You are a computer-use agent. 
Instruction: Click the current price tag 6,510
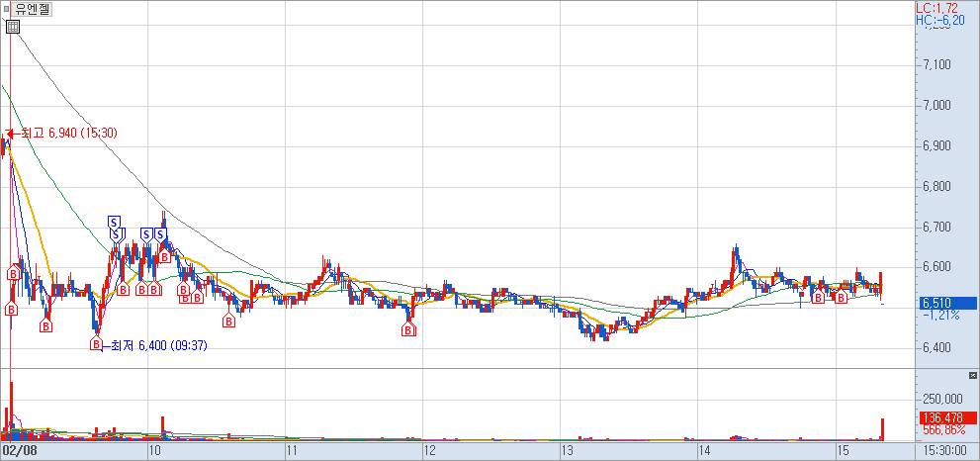pos(946,304)
